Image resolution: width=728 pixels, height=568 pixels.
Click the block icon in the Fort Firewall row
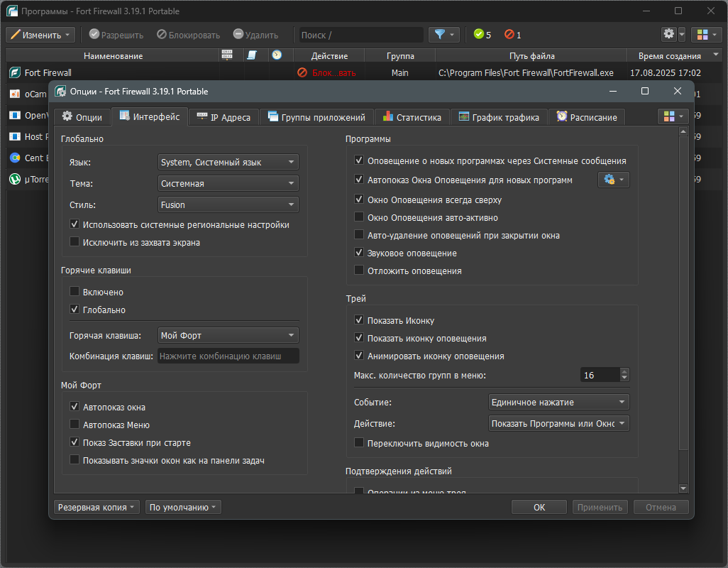click(302, 72)
